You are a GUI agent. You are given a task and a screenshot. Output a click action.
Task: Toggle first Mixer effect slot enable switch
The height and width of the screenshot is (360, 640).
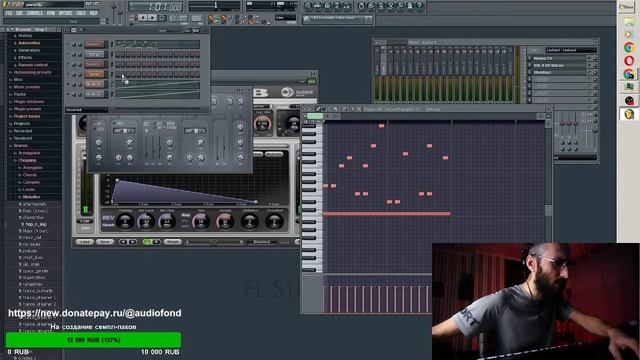click(x=590, y=58)
